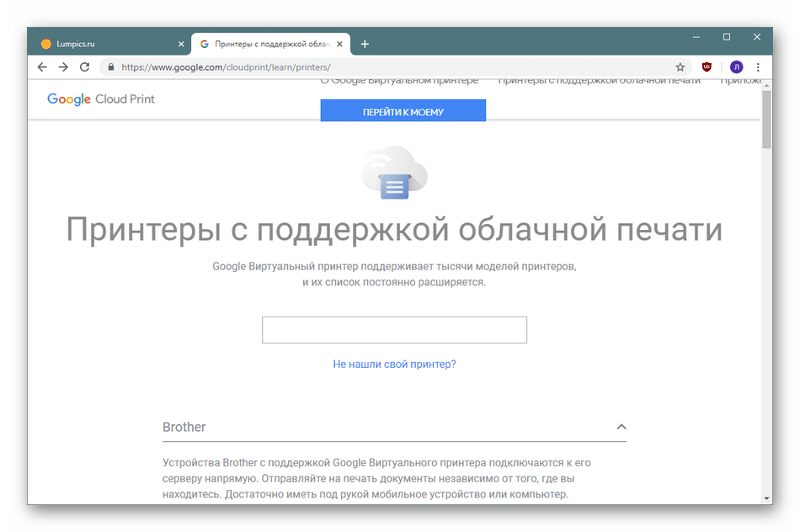This screenshot has height=532, width=800.
Task: Click the scrollbar down arrow
Action: pyautogui.click(x=766, y=498)
